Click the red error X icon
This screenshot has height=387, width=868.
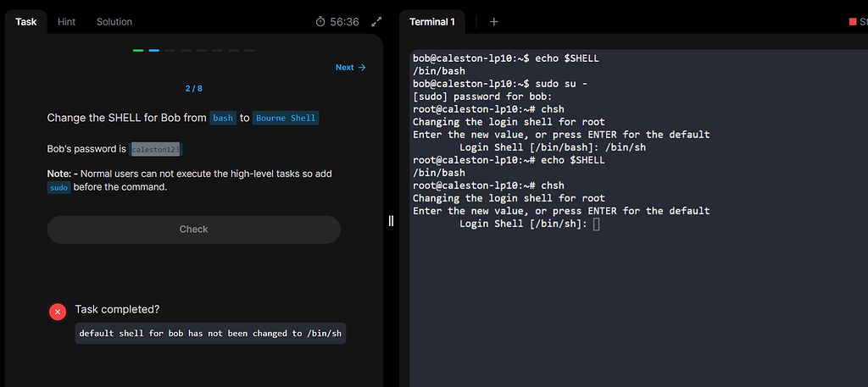(58, 312)
